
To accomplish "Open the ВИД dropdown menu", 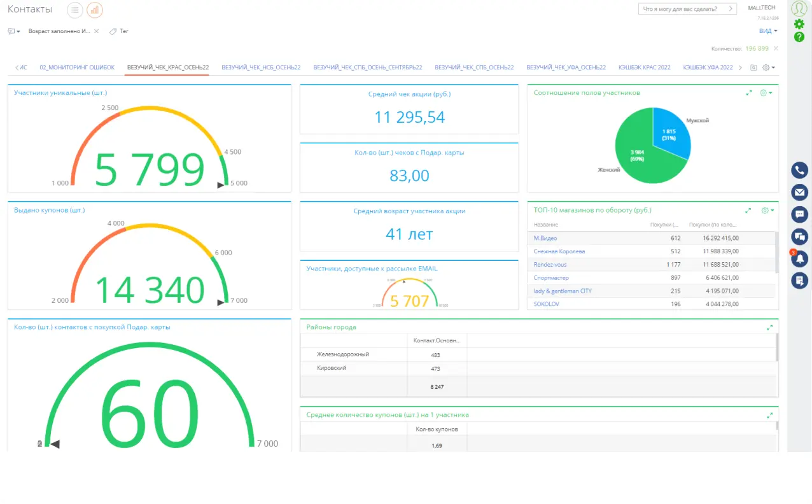I will (x=767, y=31).
